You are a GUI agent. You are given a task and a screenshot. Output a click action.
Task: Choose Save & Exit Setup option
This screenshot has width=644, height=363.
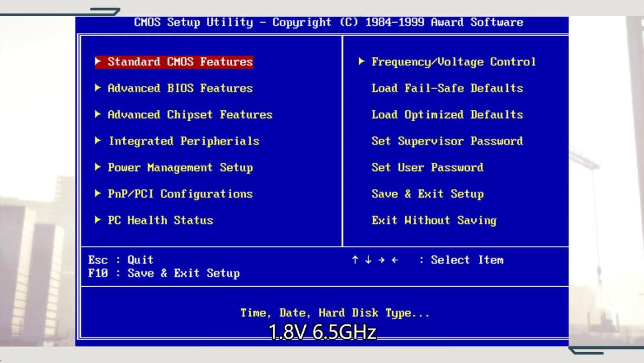tap(427, 194)
